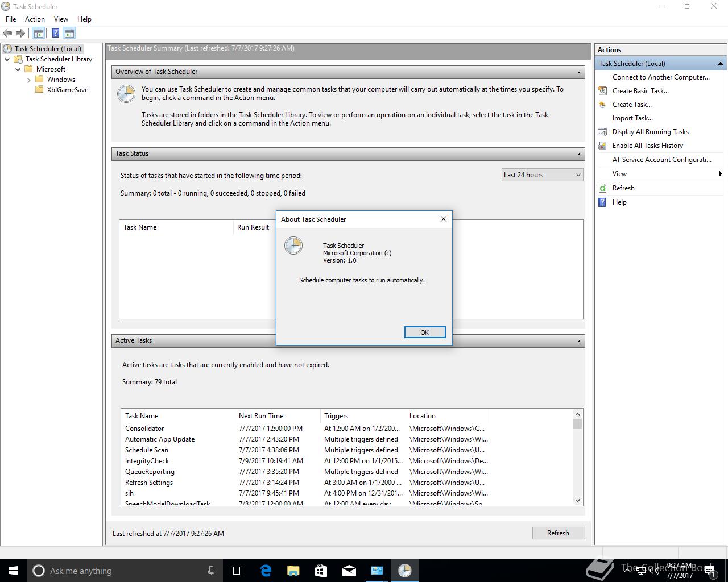Screen dimensions: 728x582
Task: Select the Microsoft folder icon in tree
Action: [28, 69]
